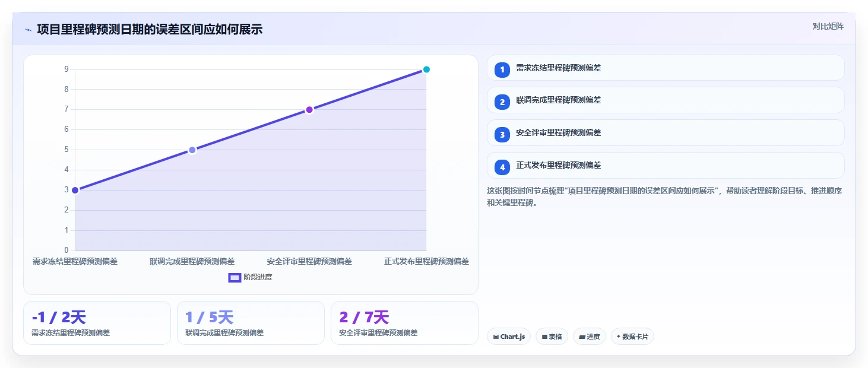
Task: Click the purple chart point at value 7
Action: coord(309,110)
